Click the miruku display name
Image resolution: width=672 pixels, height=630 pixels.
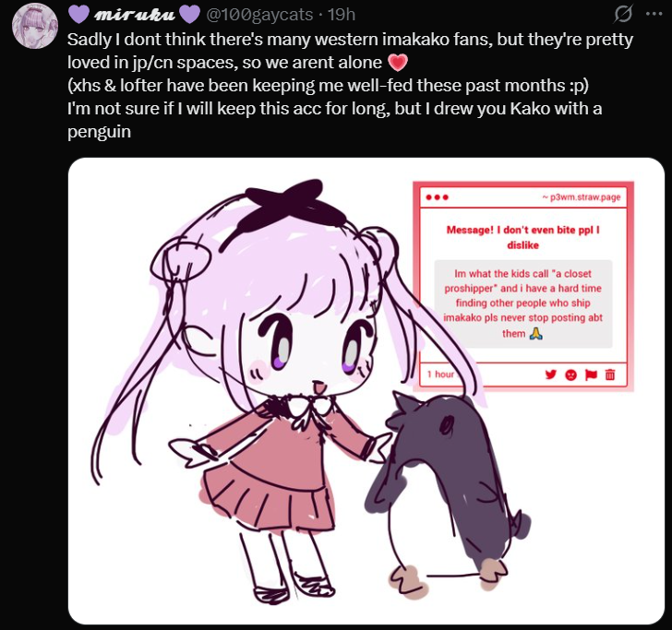pos(135,15)
